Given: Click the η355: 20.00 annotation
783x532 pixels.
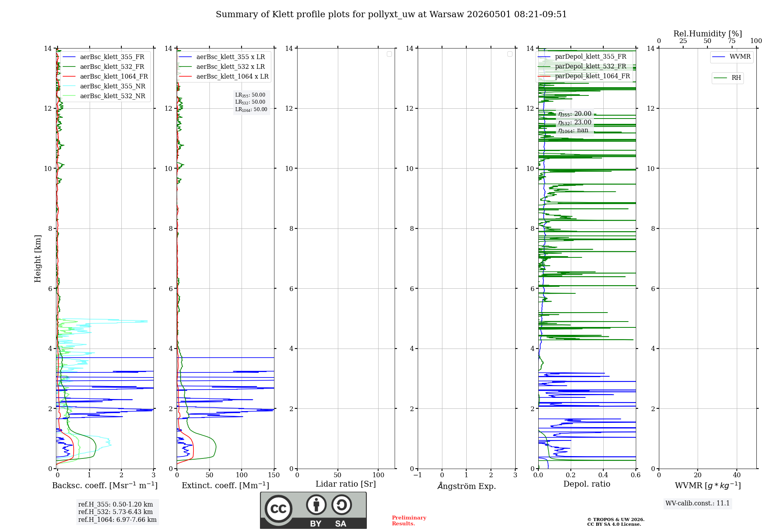Looking at the screenshot, I should 575,114.
